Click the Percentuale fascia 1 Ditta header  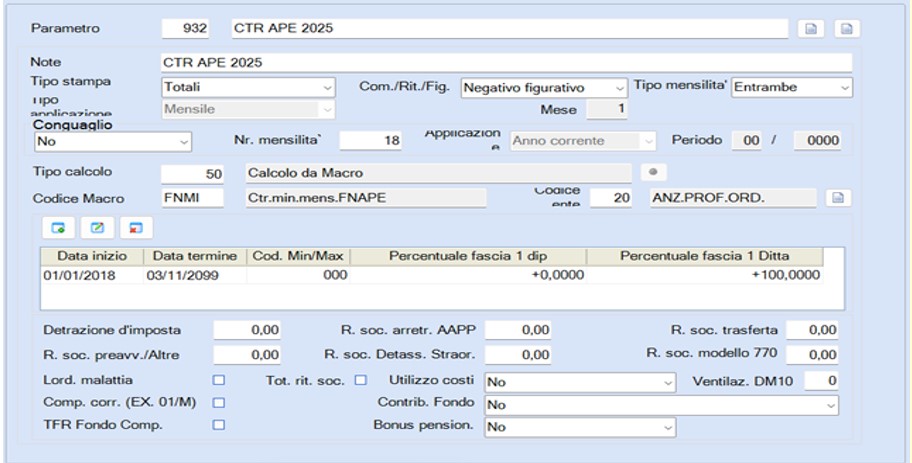coord(705,257)
